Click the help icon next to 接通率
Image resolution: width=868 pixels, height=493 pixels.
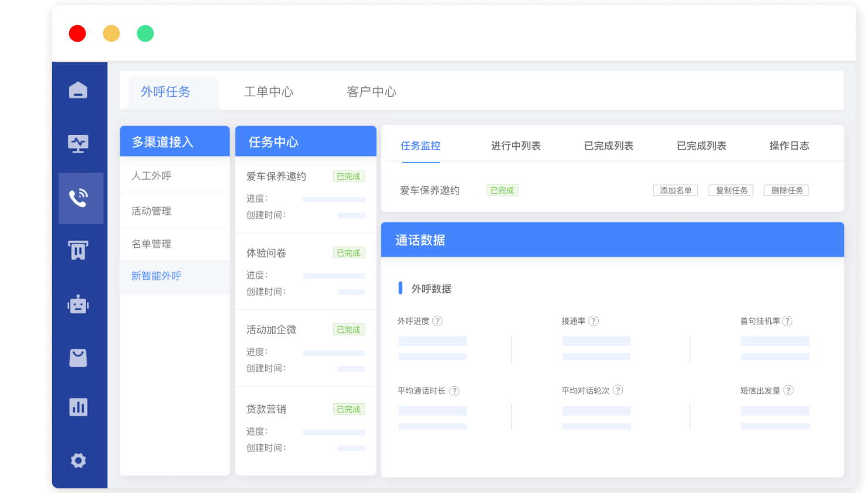click(x=594, y=321)
